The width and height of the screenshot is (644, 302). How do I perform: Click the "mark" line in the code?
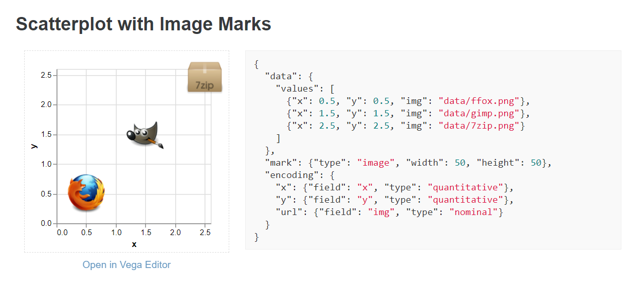[408, 163]
